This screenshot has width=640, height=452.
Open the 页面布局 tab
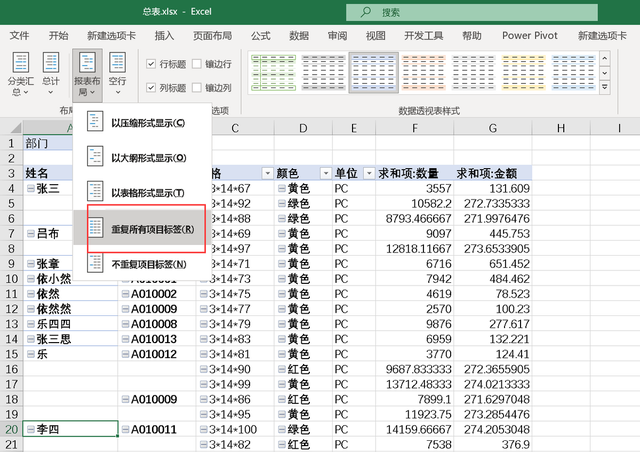(212, 36)
